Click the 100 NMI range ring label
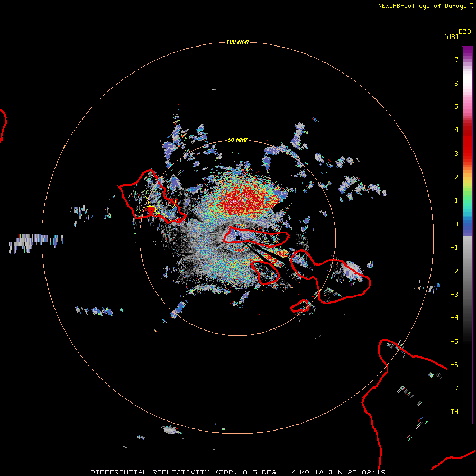The width and height of the screenshot is (476, 476). tap(237, 42)
